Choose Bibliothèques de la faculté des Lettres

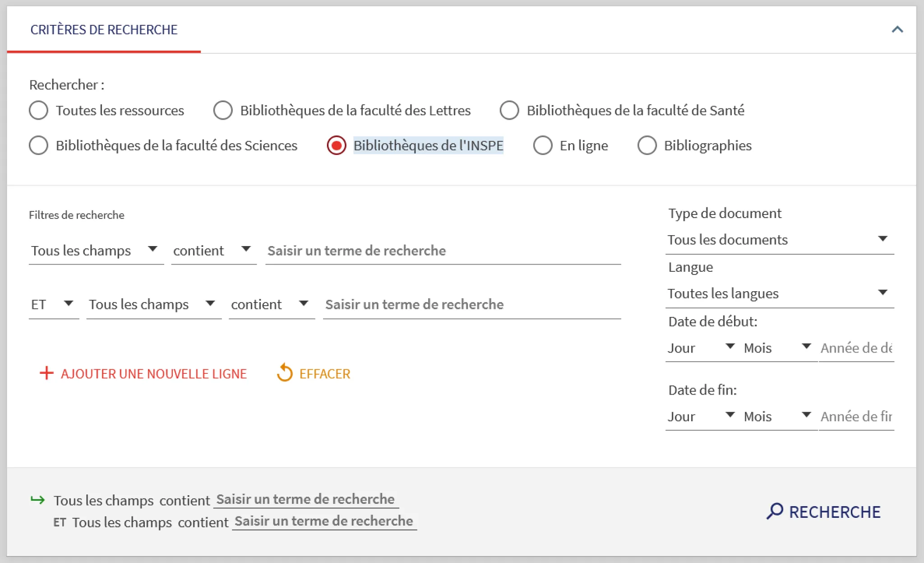point(223,110)
